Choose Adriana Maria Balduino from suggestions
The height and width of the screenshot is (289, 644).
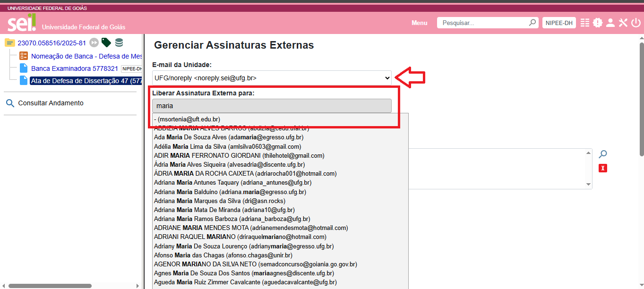(230, 192)
